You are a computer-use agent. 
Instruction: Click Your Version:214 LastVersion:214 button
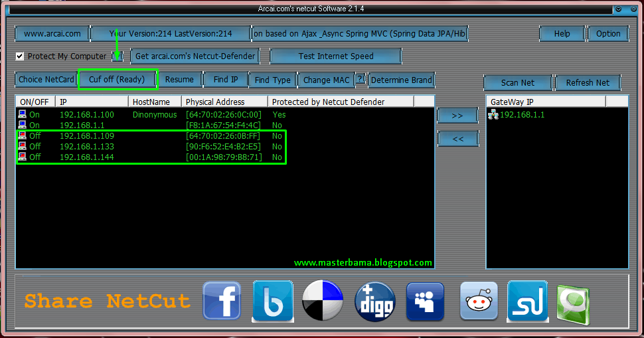pos(171,34)
